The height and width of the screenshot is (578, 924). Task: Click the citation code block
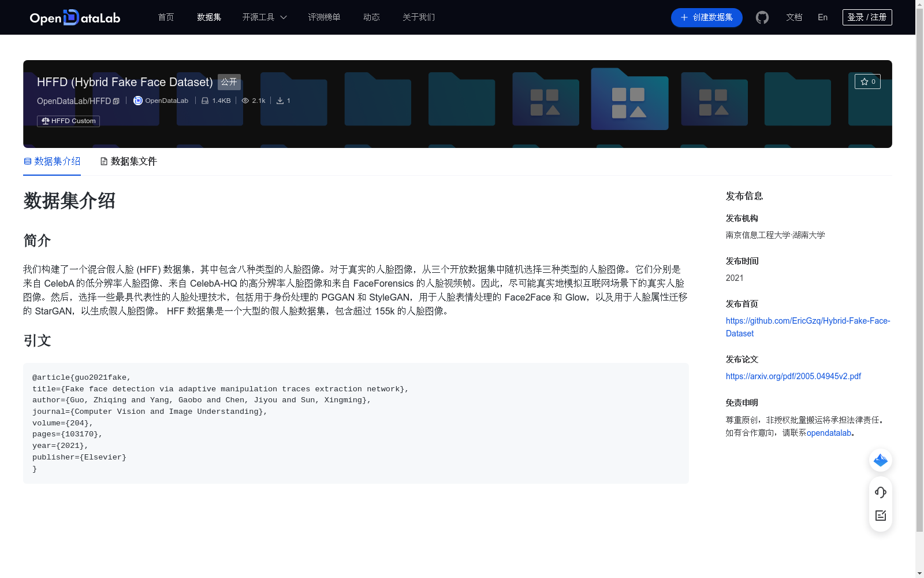coord(356,423)
